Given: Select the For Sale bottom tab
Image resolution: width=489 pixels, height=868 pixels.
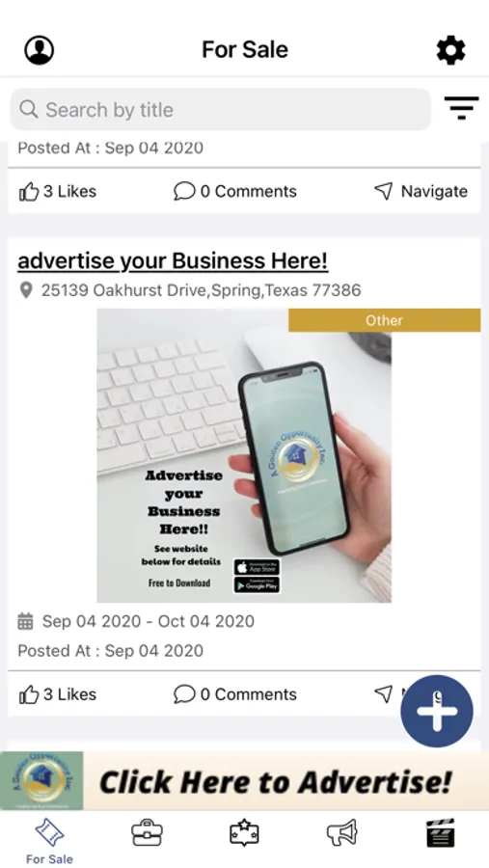Looking at the screenshot, I should 49,841.
